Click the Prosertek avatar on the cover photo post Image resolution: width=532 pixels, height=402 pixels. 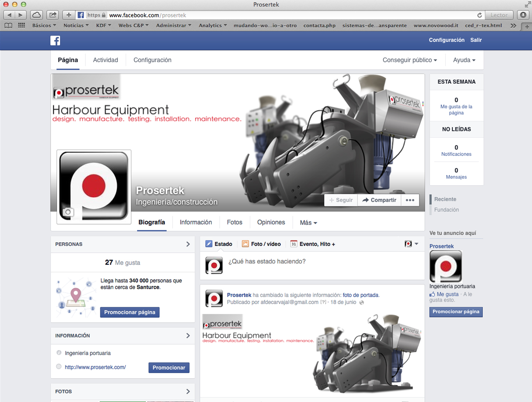[214, 299]
